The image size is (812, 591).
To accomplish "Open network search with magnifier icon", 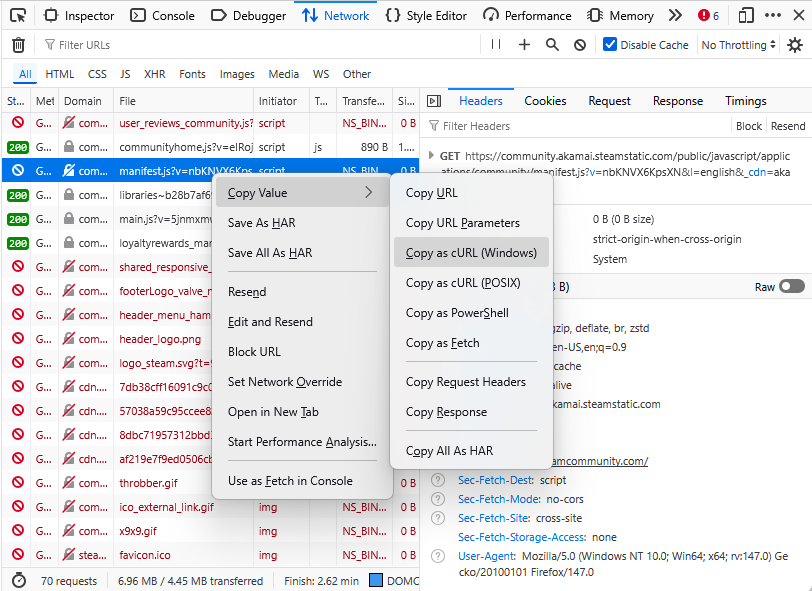I will coord(552,45).
